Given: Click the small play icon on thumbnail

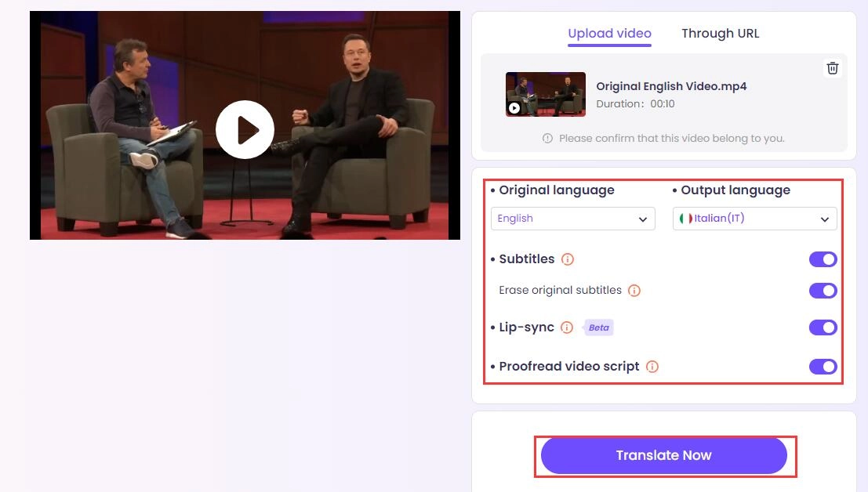Looking at the screenshot, I should pos(514,108).
